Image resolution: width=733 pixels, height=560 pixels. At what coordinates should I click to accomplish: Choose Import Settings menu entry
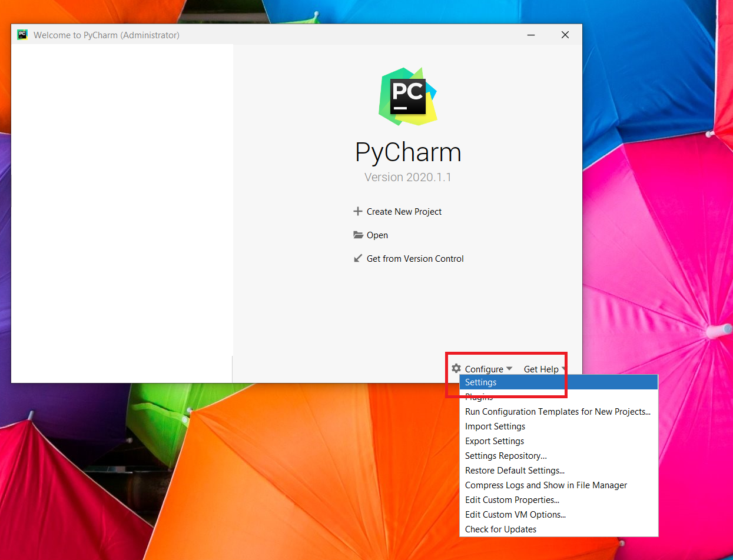pyautogui.click(x=495, y=426)
